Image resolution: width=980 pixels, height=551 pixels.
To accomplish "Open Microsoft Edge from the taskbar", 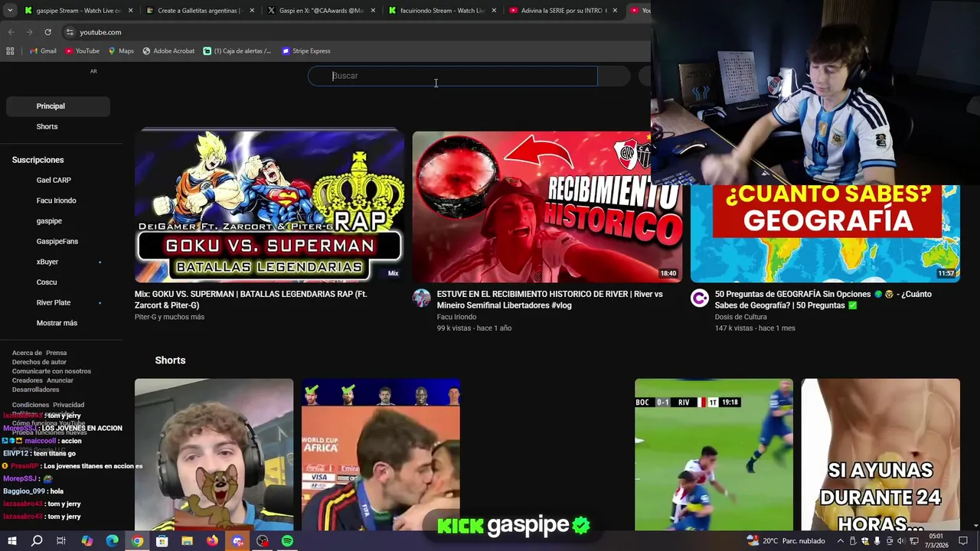I will 112,541.
